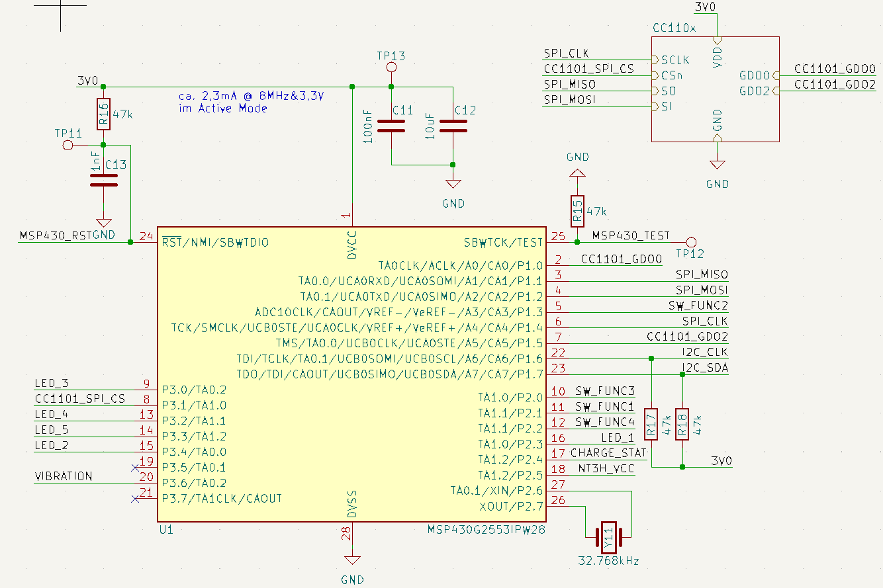883x588 pixels.
Task: Select the LED_5 net label
Action: [x=52, y=429]
